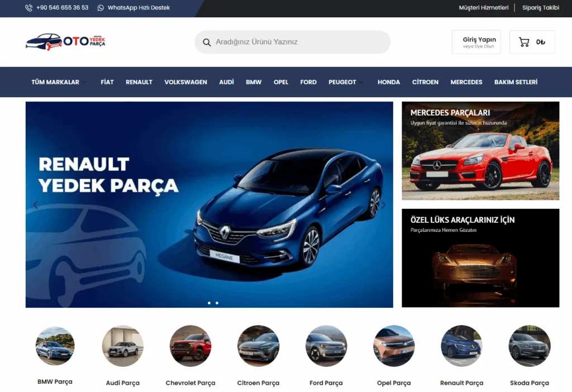Open the Volkswagen menu item
Image resolution: width=572 pixels, height=392 pixels.
pos(185,82)
